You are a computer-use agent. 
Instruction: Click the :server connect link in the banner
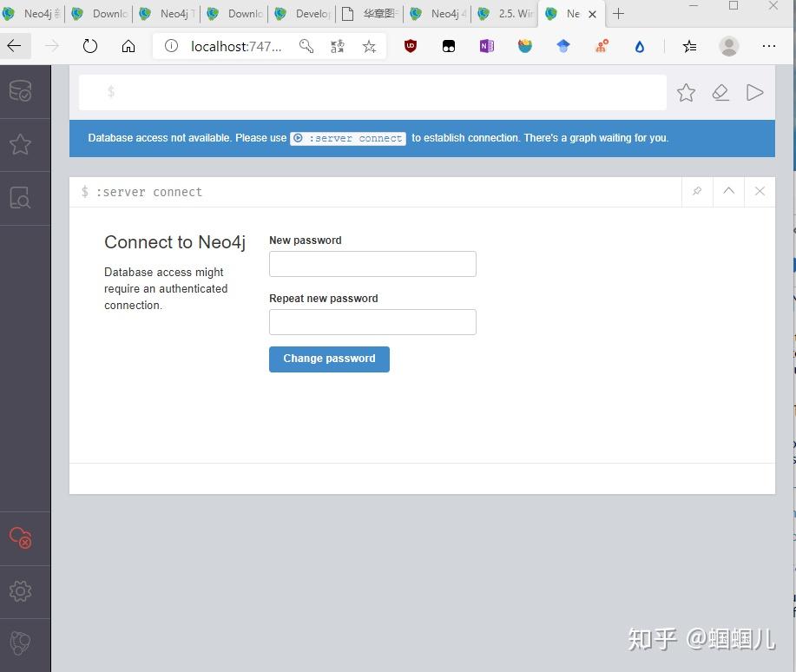[x=347, y=137]
